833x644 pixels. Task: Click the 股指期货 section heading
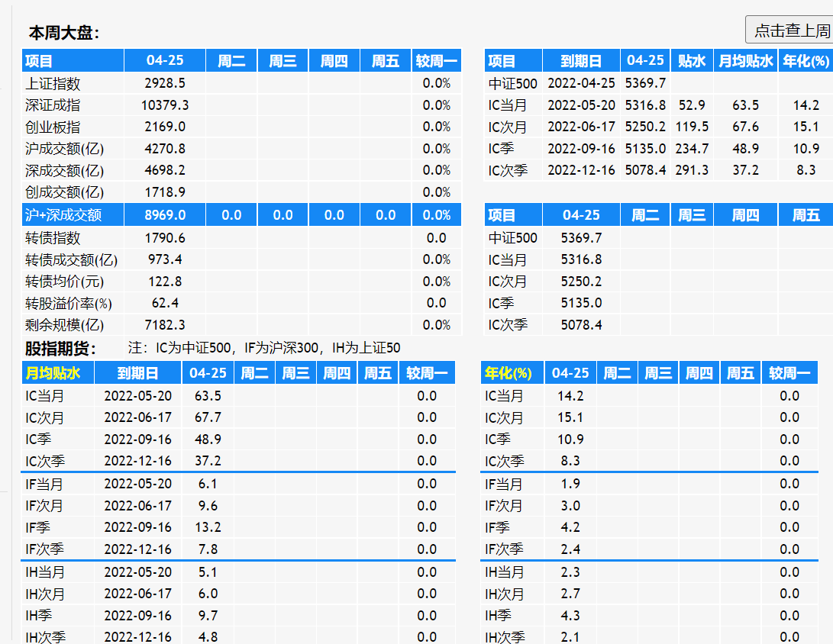(61, 349)
